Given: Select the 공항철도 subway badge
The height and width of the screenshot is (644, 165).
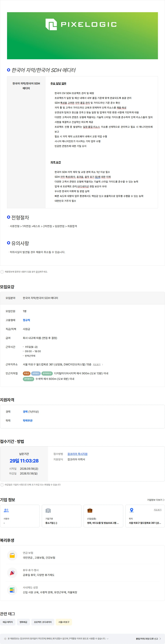Looking at the screenshot, I should 36,374.
